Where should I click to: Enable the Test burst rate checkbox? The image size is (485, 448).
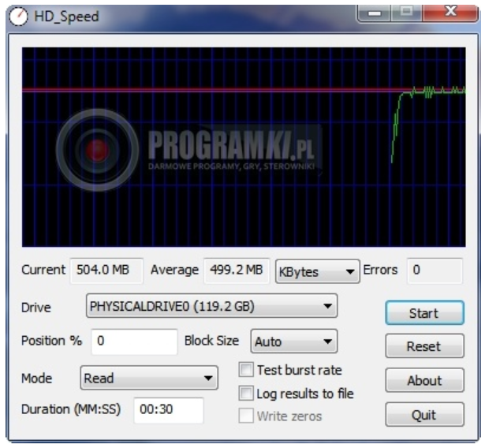[246, 370]
